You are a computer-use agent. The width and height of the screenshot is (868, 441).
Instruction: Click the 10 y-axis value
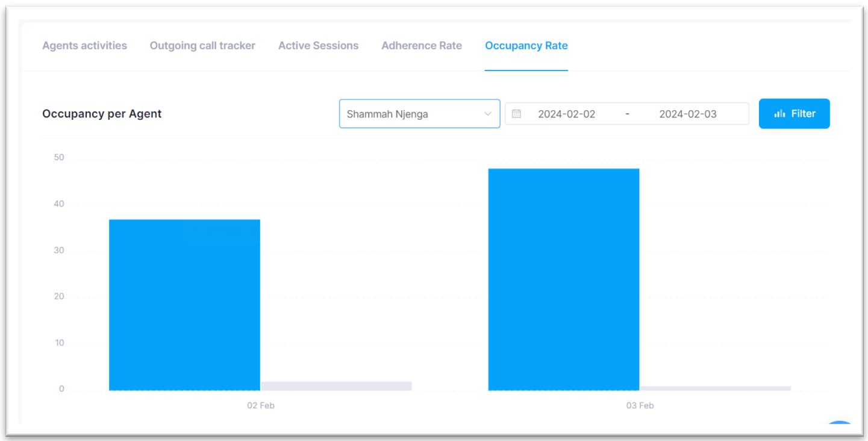59,343
